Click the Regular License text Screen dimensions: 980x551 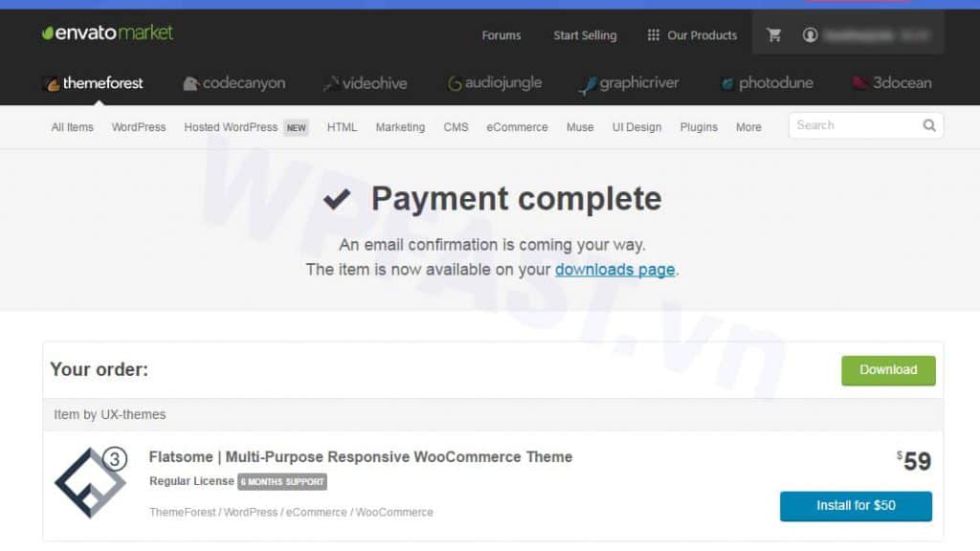(191, 482)
